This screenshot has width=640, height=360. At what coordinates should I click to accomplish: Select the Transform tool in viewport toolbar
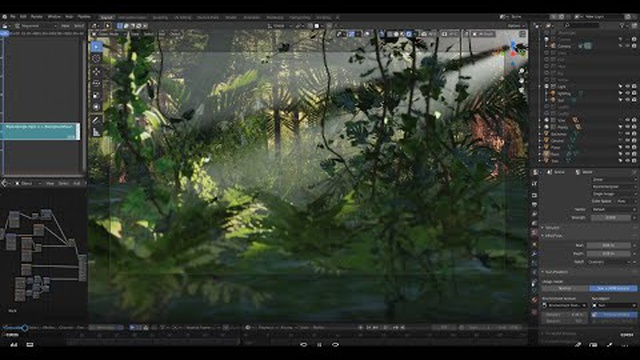96,107
